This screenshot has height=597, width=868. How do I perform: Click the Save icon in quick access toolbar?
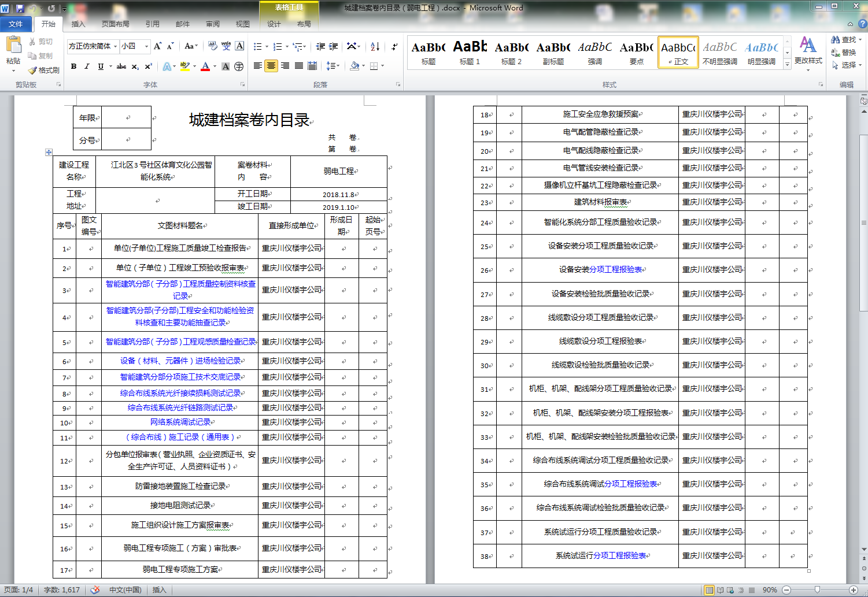point(20,8)
